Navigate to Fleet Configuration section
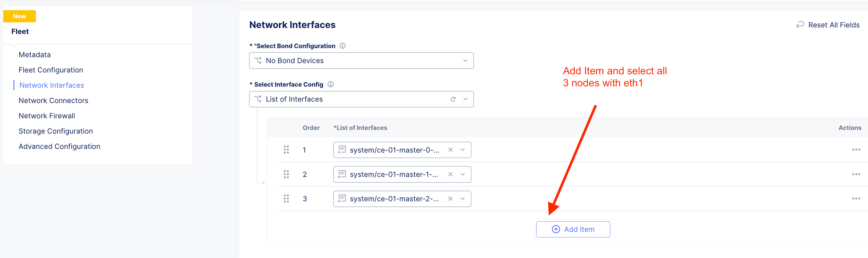The height and width of the screenshot is (258, 868). (x=51, y=70)
